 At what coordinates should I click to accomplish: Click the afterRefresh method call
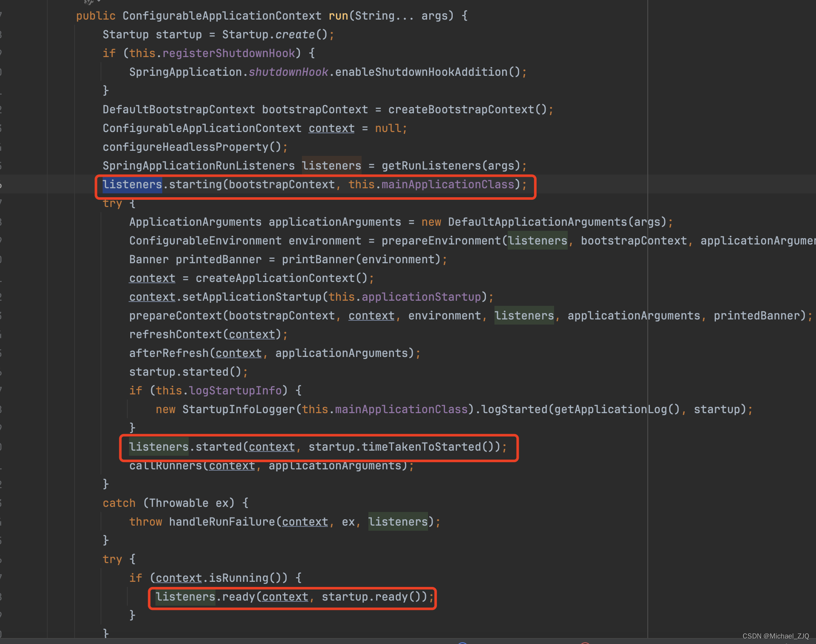point(169,353)
